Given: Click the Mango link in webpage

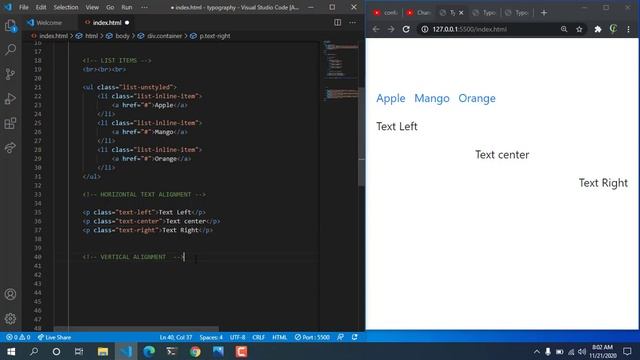Looking at the screenshot, I should (432, 98).
